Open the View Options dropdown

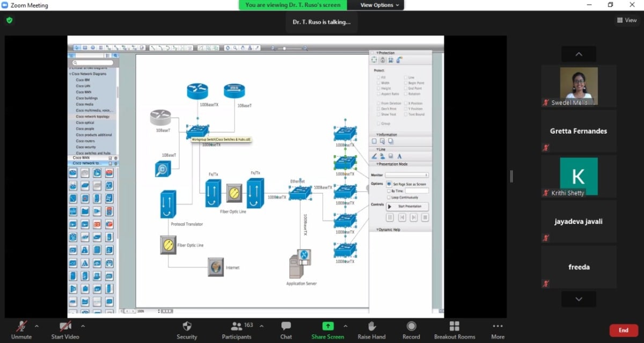click(x=380, y=5)
